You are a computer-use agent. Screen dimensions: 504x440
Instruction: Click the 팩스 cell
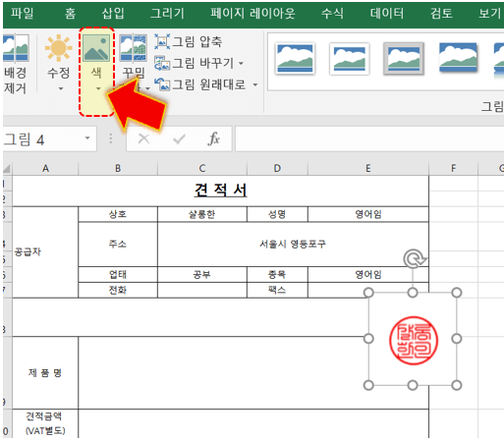277,290
